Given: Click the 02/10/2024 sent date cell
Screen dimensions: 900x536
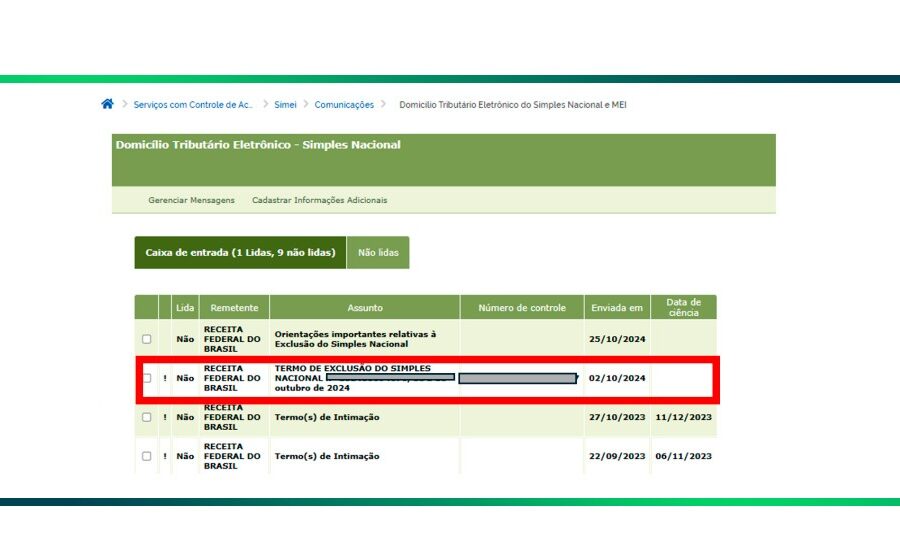Looking at the screenshot, I should [617, 378].
